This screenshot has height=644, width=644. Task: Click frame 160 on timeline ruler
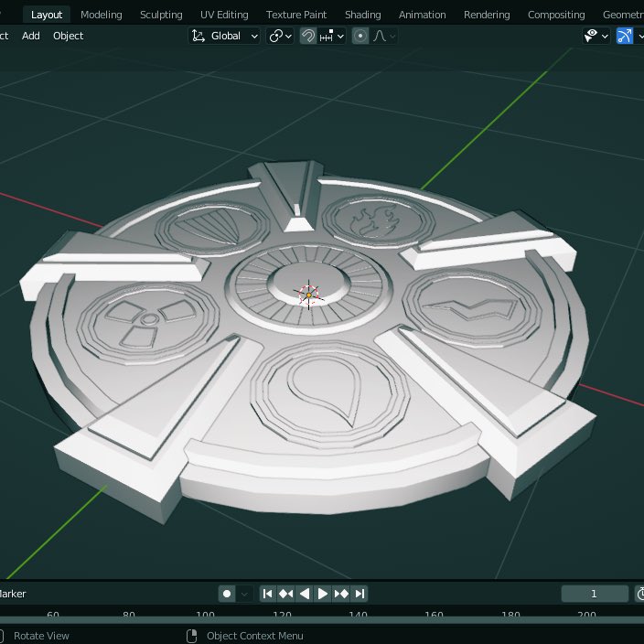434,615
